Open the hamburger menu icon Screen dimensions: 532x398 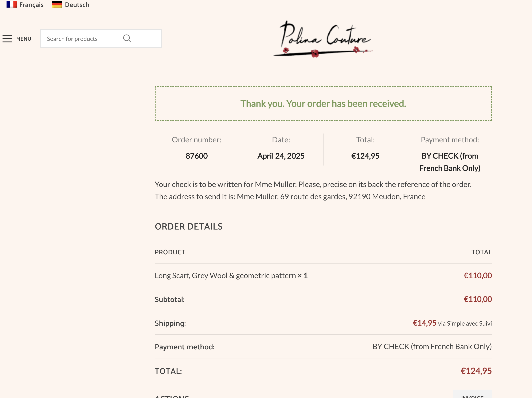[7, 39]
